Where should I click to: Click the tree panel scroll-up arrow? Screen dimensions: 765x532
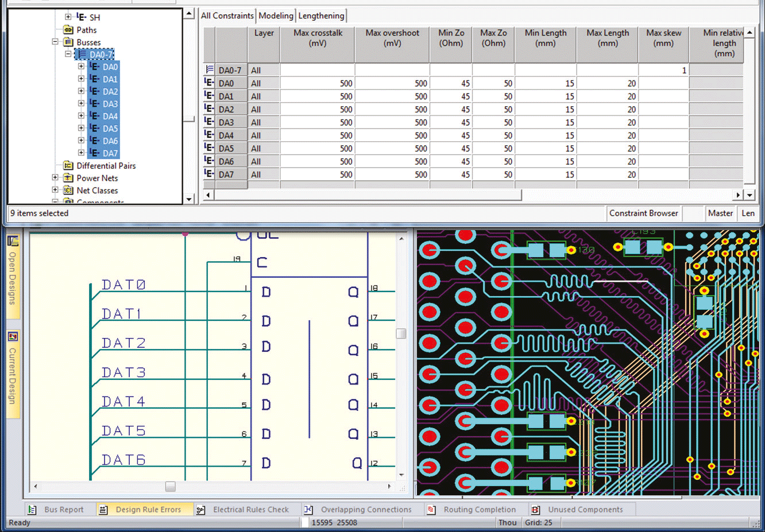click(189, 14)
